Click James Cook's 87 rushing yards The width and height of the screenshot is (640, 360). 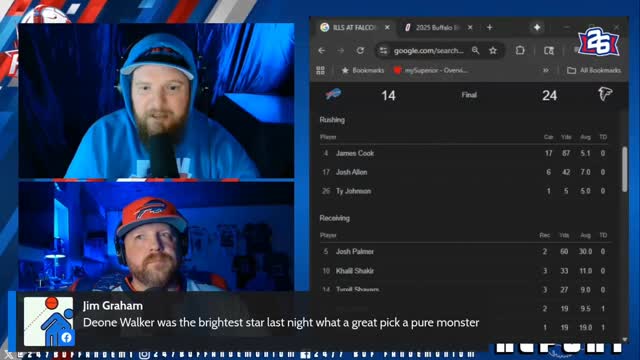[566, 153]
